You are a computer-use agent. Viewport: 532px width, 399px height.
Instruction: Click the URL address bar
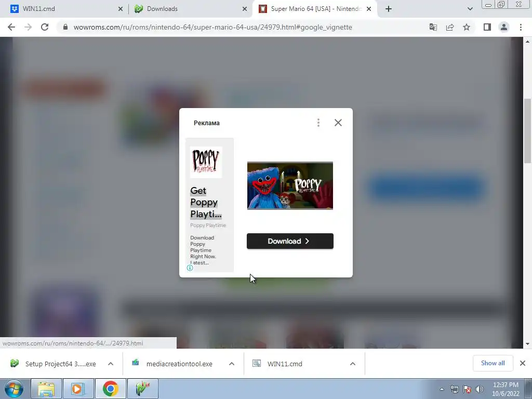212,27
